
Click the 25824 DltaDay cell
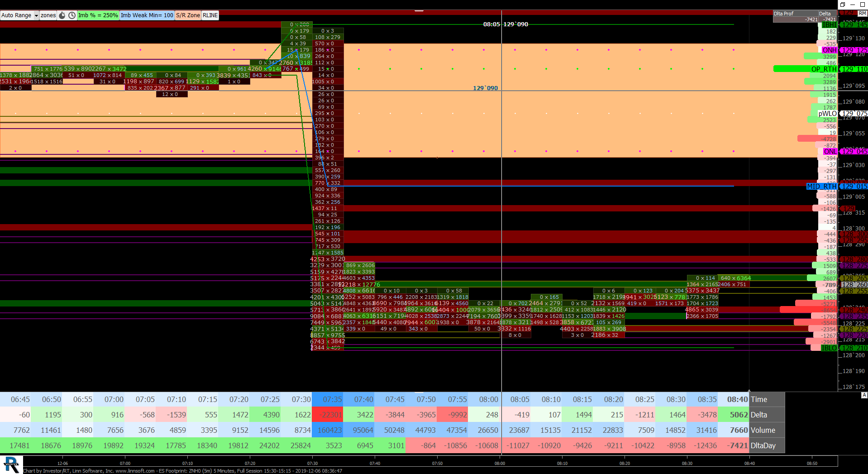(296, 445)
